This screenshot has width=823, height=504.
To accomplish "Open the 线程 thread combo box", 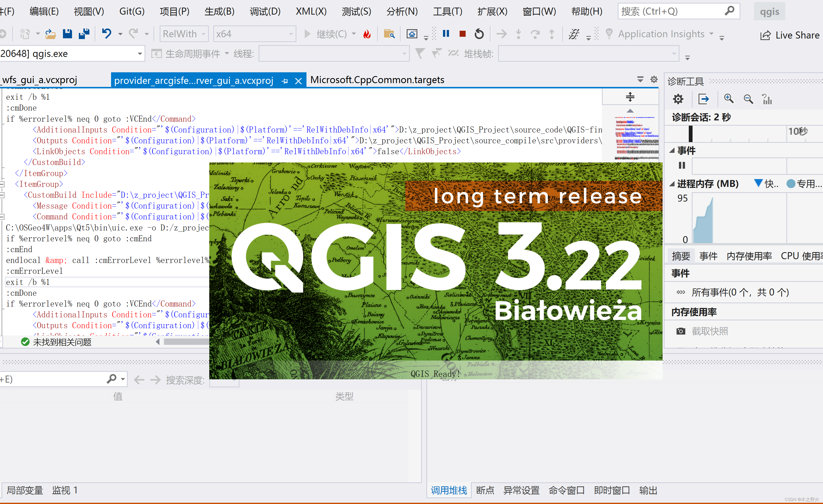I will tap(334, 53).
